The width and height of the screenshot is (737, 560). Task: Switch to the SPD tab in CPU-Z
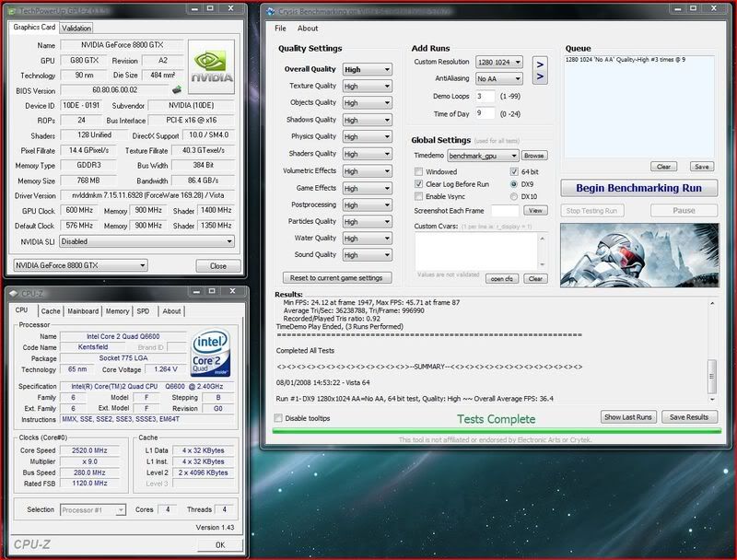(x=143, y=311)
